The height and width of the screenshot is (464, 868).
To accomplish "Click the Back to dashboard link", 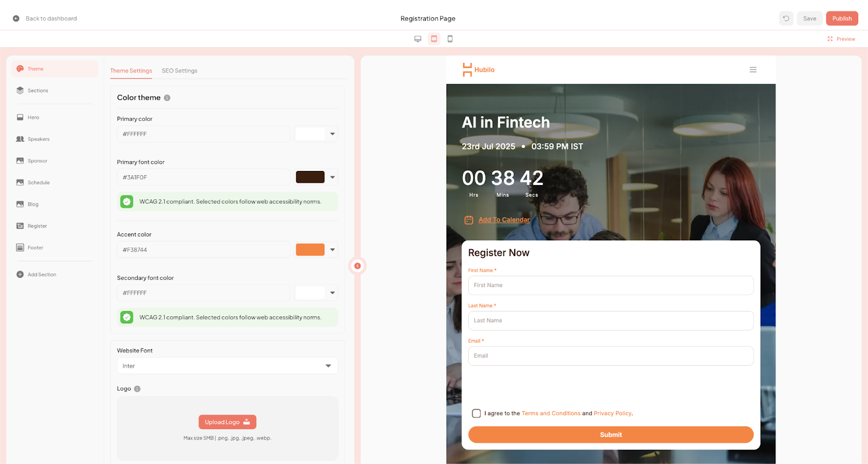I will pyautogui.click(x=51, y=18).
